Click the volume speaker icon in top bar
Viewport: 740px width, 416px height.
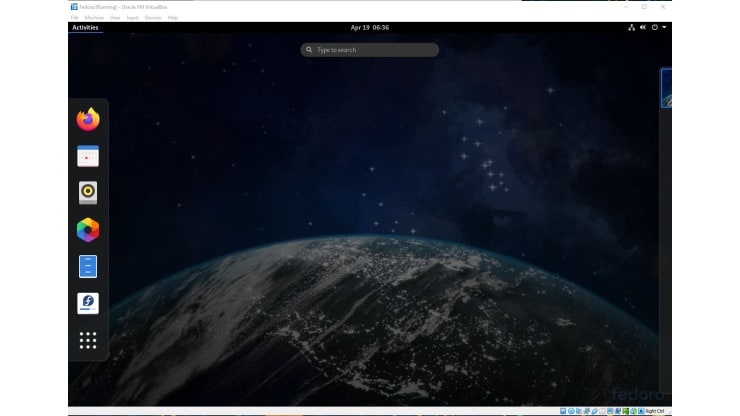click(x=643, y=27)
